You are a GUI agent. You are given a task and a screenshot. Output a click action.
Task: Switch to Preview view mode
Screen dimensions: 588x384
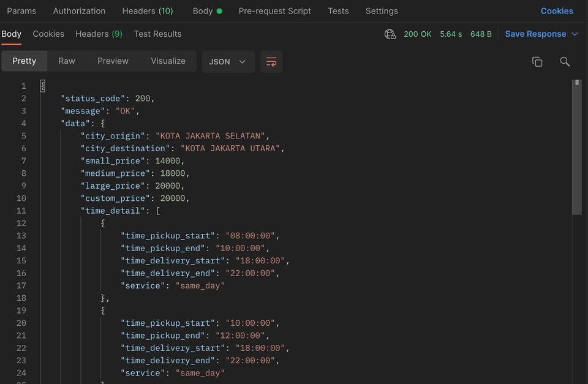(113, 61)
